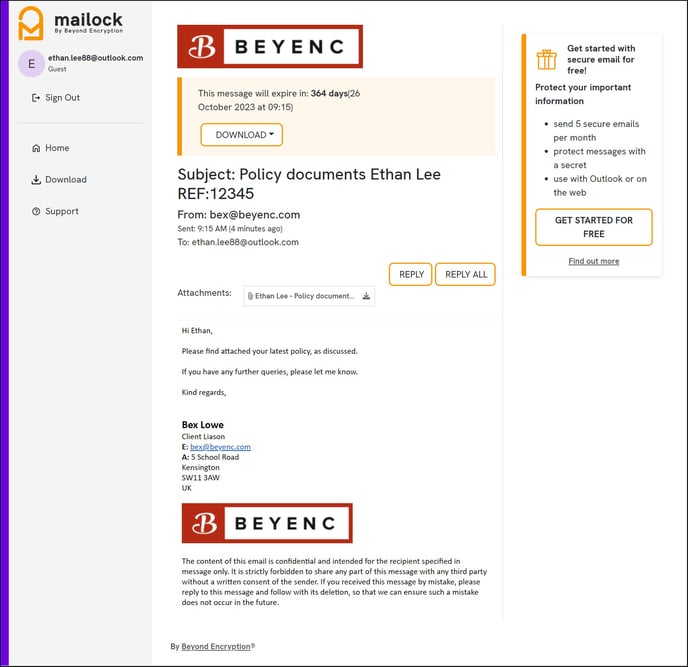Follow the Find out more link
Screen dimensions: 688x667
pyautogui.click(x=594, y=261)
